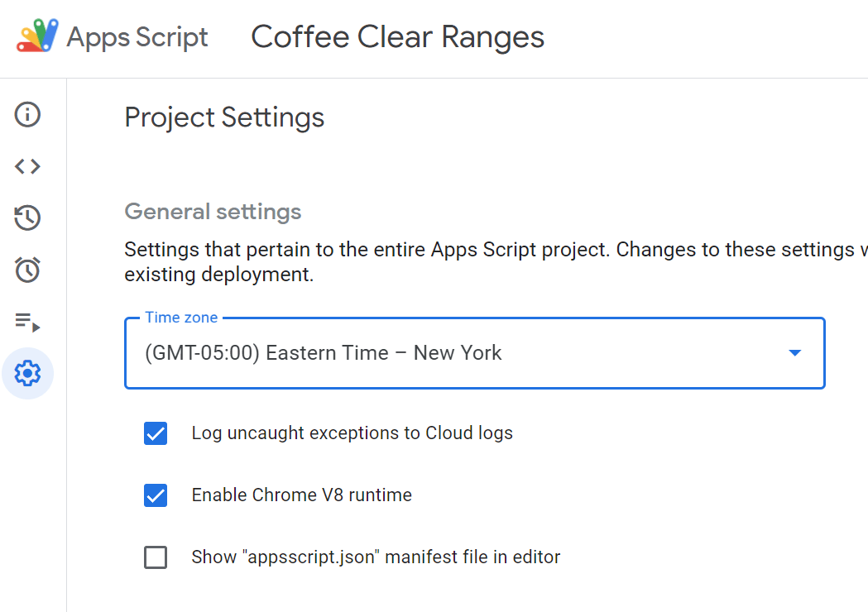Click the blue time zone dropdown arrow
Viewport: 868px width, 612px height.
[794, 353]
